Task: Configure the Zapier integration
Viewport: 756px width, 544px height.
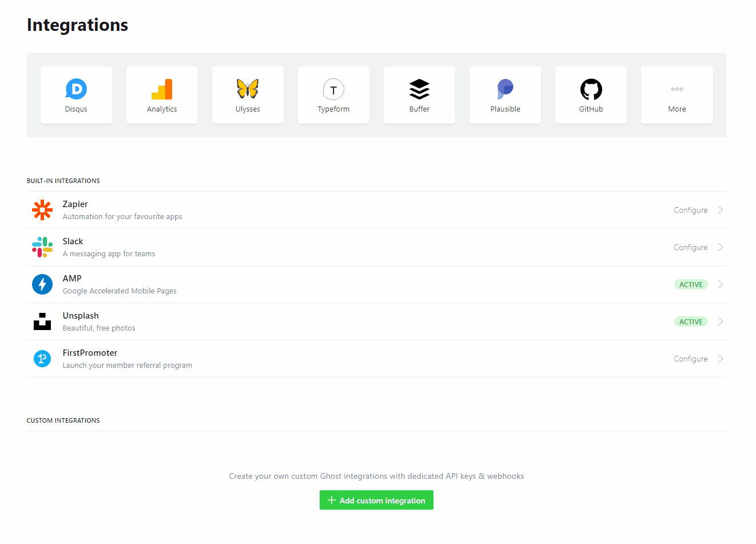Action: [x=690, y=210]
